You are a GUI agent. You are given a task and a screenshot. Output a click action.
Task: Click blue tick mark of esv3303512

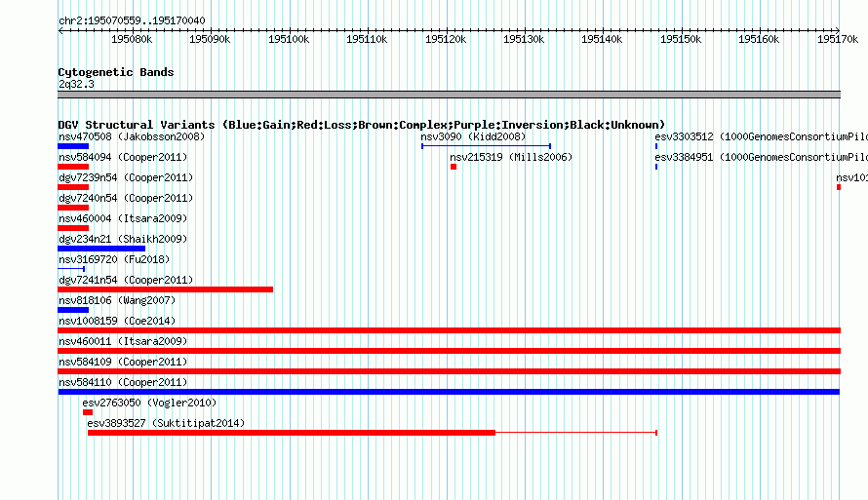tap(656, 146)
